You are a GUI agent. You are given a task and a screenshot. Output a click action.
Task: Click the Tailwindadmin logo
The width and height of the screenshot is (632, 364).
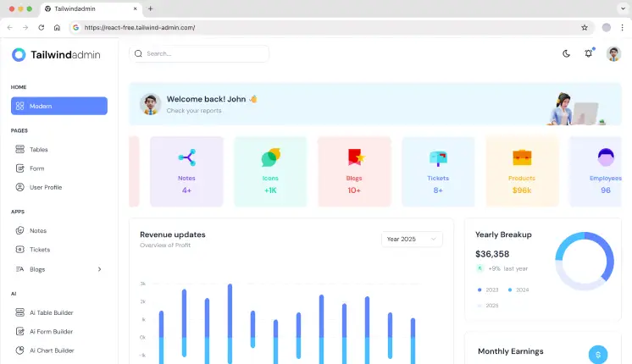56,54
